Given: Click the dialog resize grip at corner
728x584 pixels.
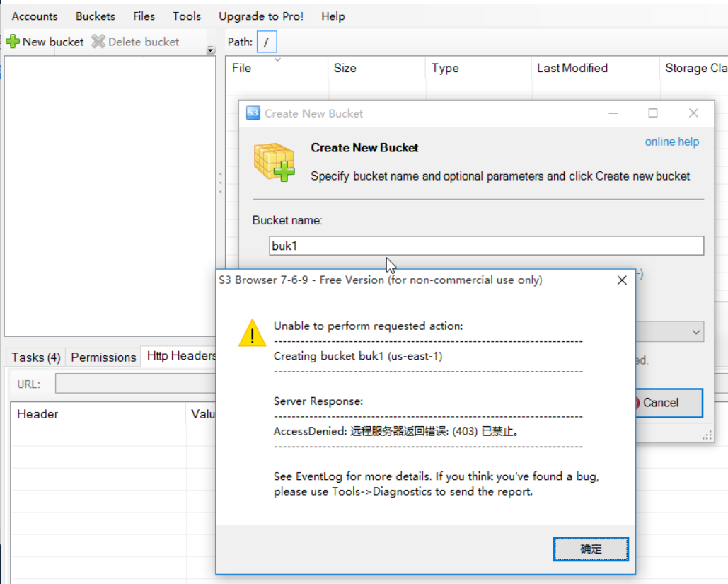Looking at the screenshot, I should [707, 435].
